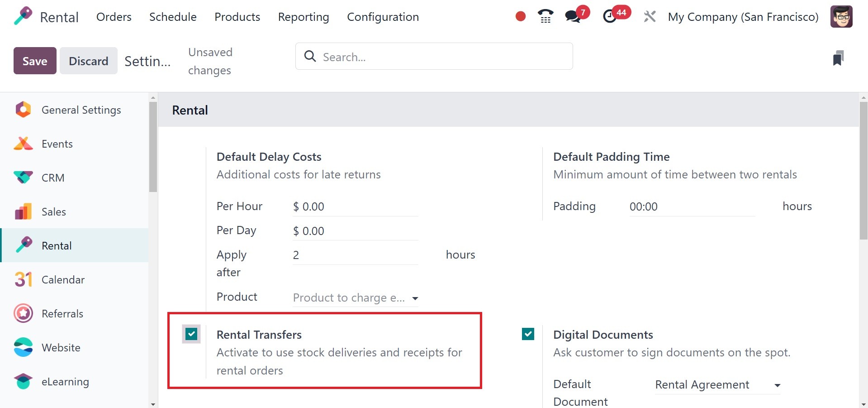This screenshot has height=408, width=868.
Task: Click the debug tools wrench icon
Action: pos(650,17)
